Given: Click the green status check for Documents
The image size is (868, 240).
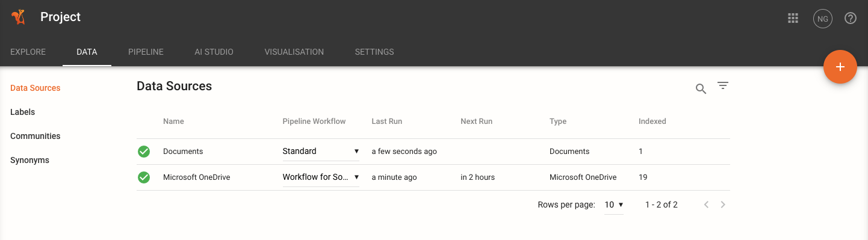Looking at the screenshot, I should click(144, 152).
